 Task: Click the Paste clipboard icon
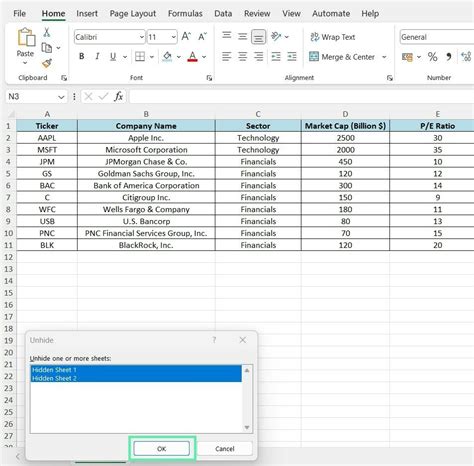click(x=26, y=37)
